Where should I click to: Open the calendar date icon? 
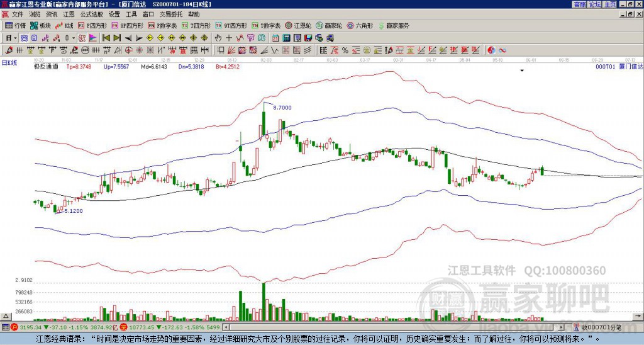(275, 38)
